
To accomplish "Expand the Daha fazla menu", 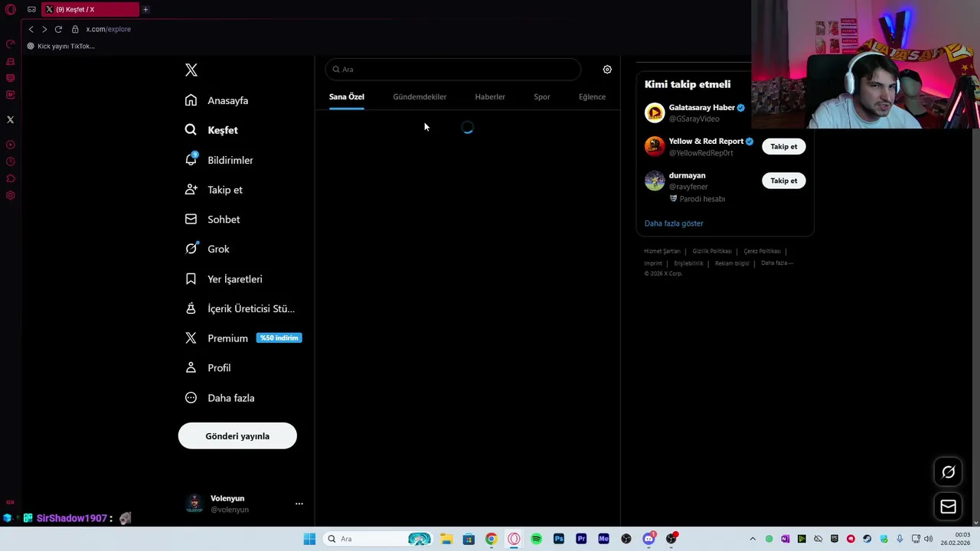I will (x=220, y=398).
